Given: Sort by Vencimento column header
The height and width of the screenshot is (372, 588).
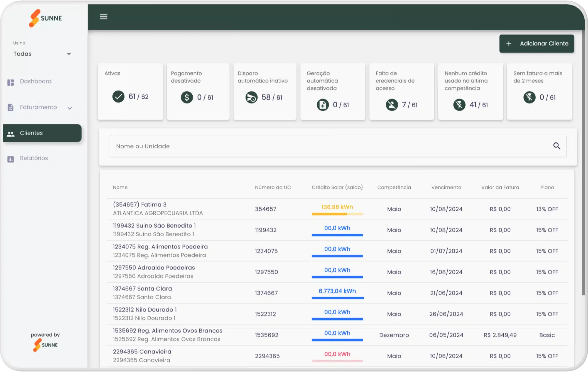Looking at the screenshot, I should pyautogui.click(x=446, y=187).
